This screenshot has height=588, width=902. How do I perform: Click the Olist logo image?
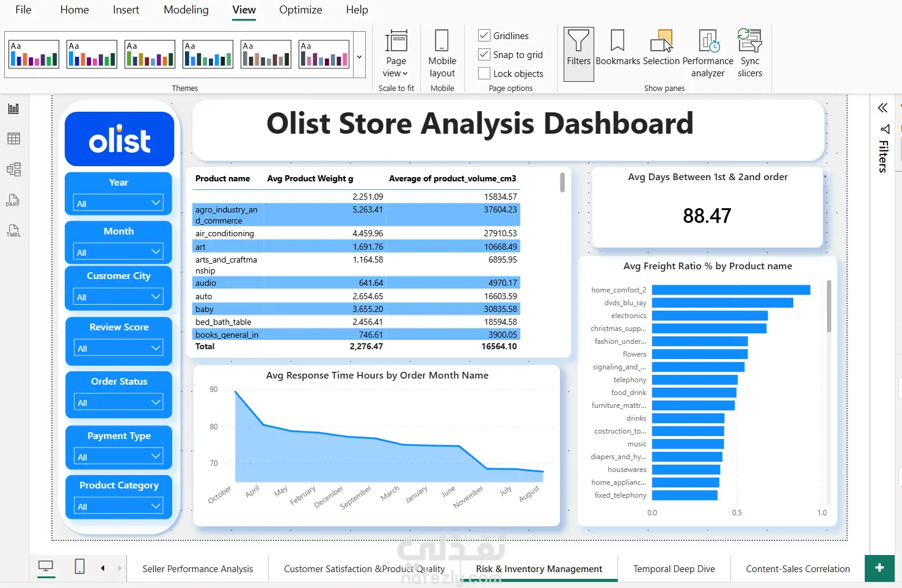point(120,139)
